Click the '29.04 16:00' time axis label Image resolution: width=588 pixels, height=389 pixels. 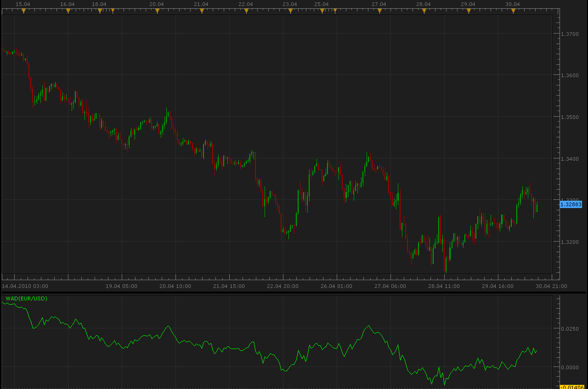point(498,286)
